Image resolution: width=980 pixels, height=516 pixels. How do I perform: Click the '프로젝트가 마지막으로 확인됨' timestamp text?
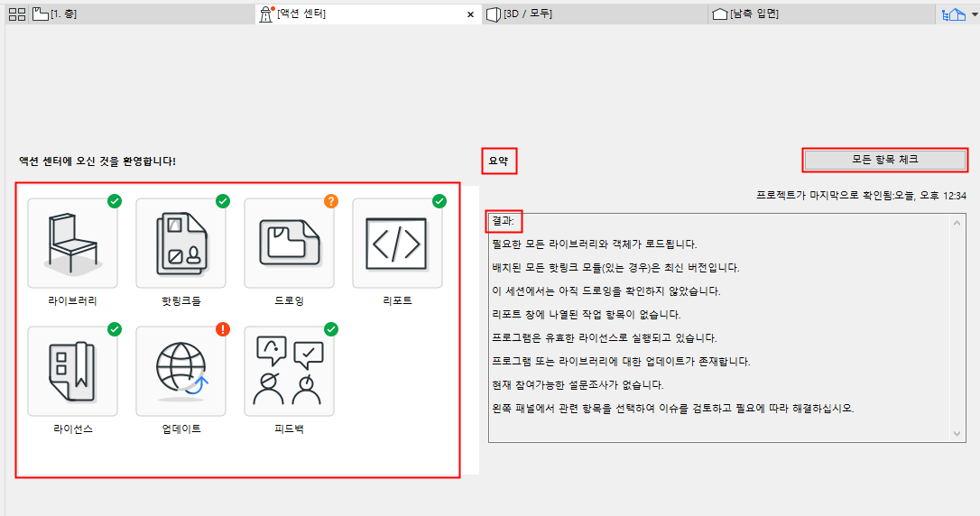point(861,196)
